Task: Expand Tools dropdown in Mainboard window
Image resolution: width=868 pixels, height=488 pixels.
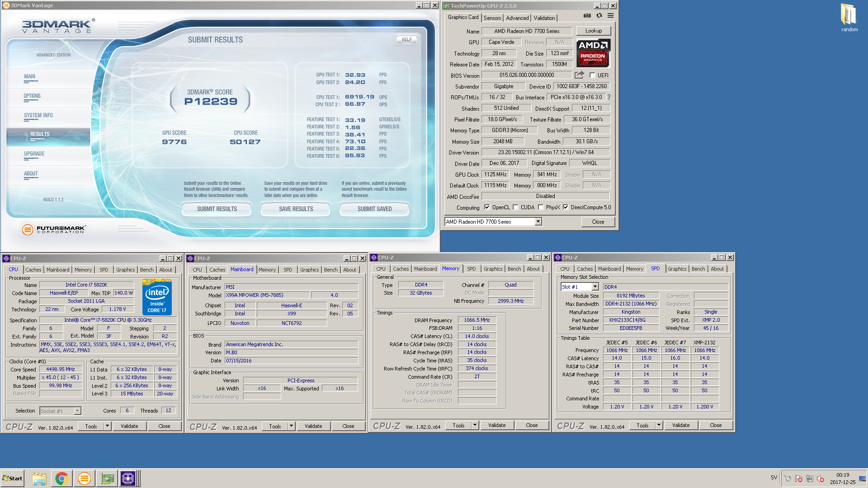Action: point(291,426)
